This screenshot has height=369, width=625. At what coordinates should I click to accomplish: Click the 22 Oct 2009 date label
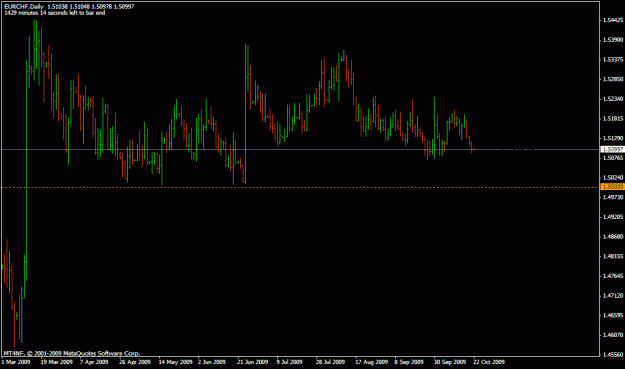point(489,362)
